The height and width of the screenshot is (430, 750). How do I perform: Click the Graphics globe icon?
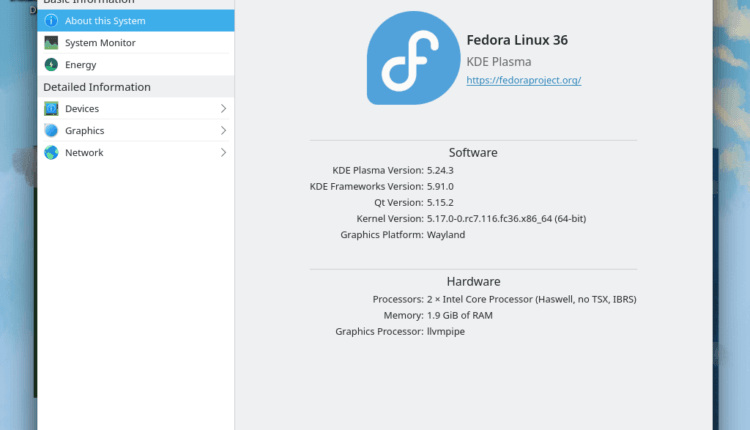(x=51, y=130)
